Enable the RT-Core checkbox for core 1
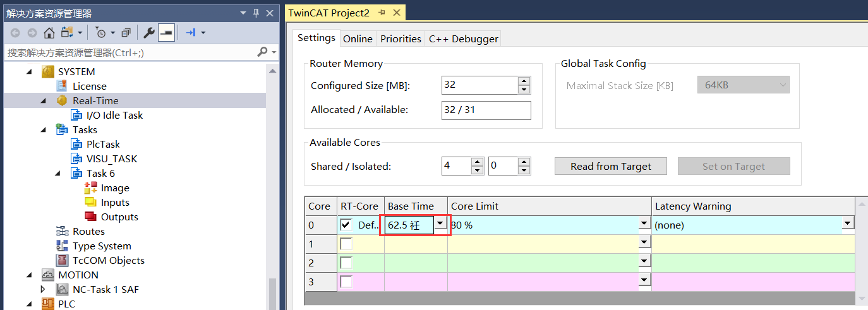The height and width of the screenshot is (310, 868). point(346,244)
